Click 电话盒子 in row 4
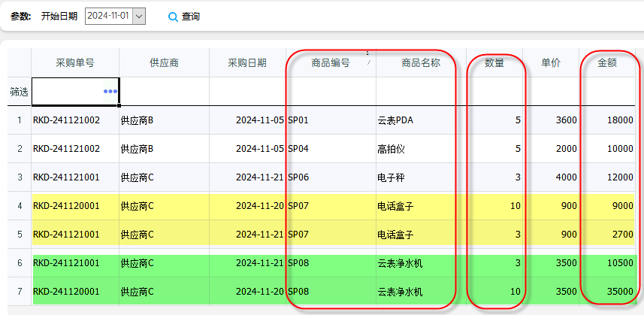Image resolution: width=644 pixels, height=315 pixels. 395,206
